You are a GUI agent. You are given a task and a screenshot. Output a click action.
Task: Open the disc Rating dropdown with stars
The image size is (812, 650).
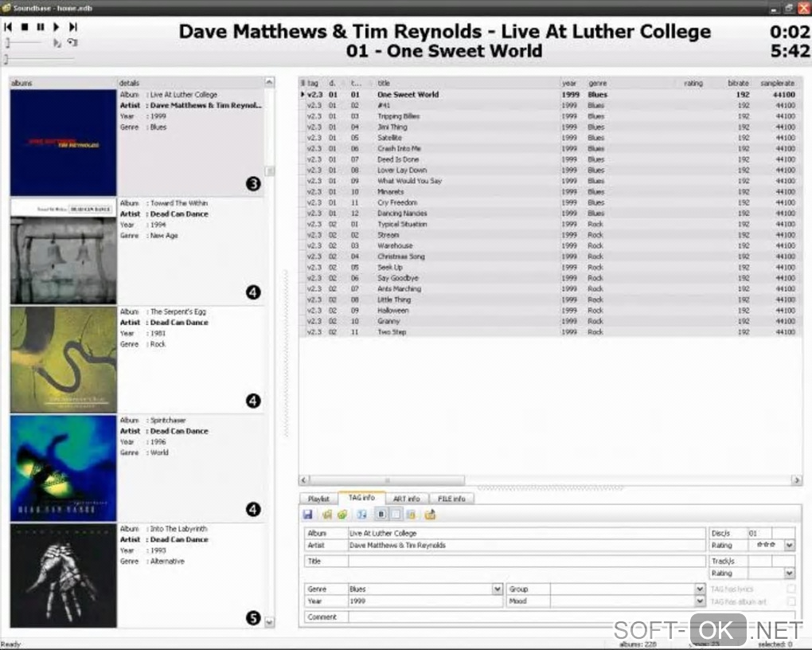coord(789,546)
